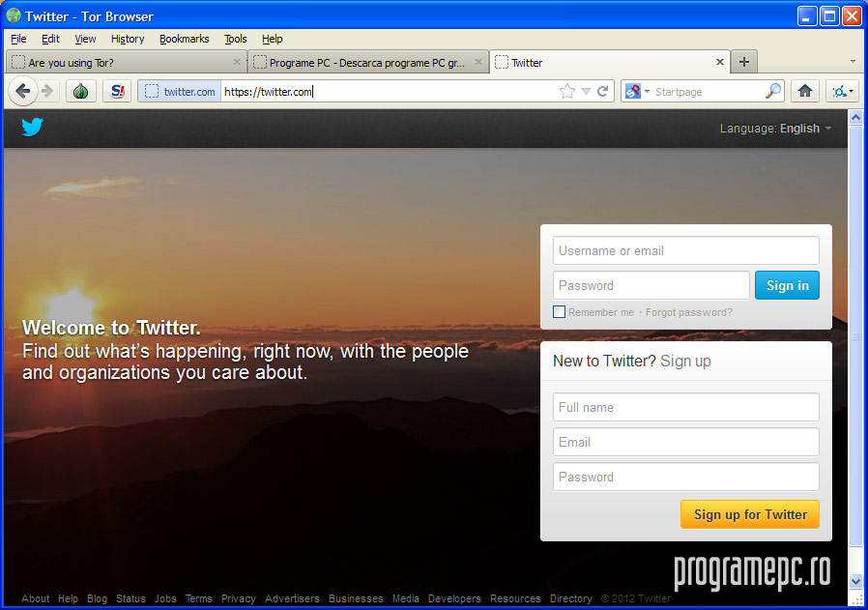
Task: Switch to the 'Programe PC' tab
Action: (368, 62)
